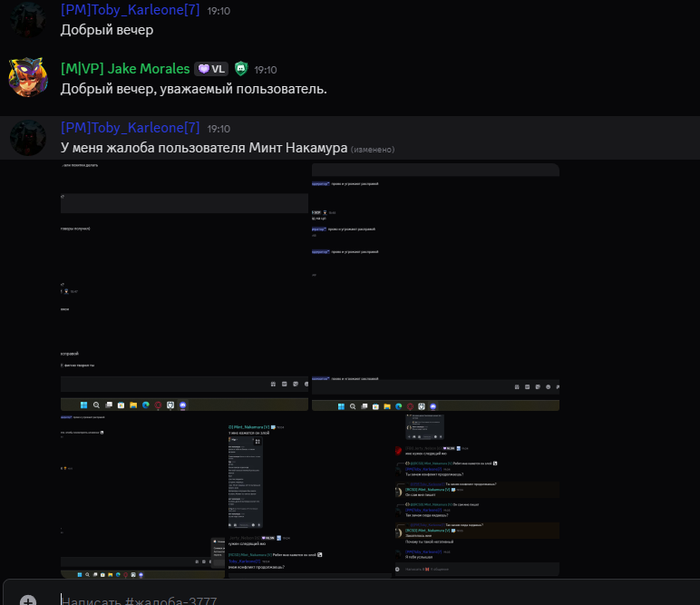
Task: Open Toby_Karleone's avatar on the complaint message
Action: [x=28, y=138]
